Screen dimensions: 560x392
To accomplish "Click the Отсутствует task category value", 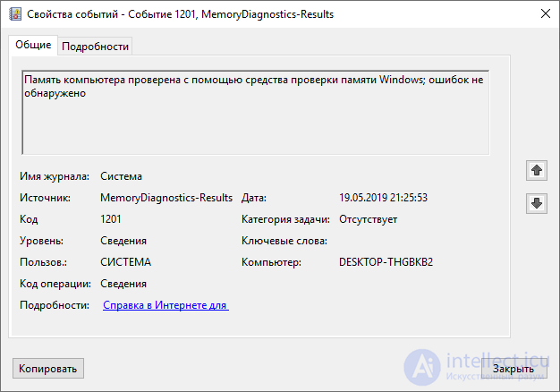I will 369,219.
